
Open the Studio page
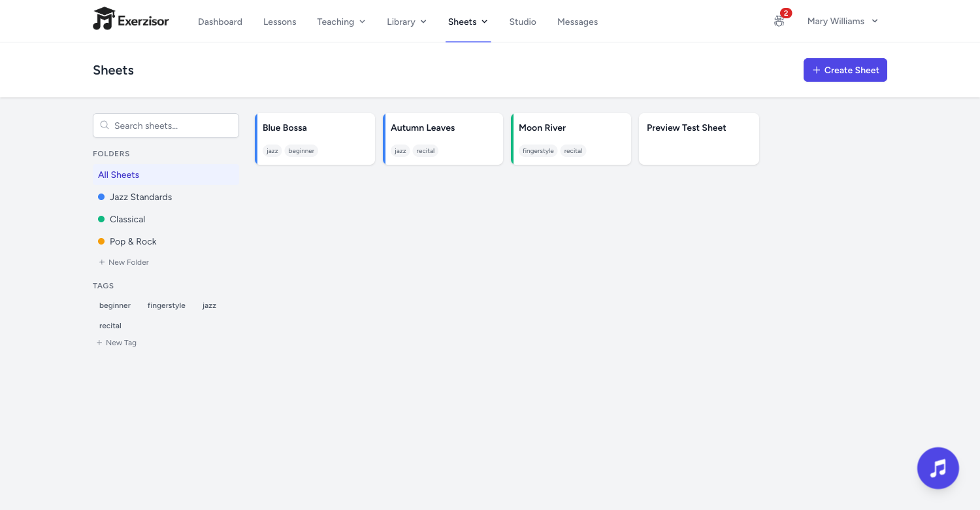523,22
